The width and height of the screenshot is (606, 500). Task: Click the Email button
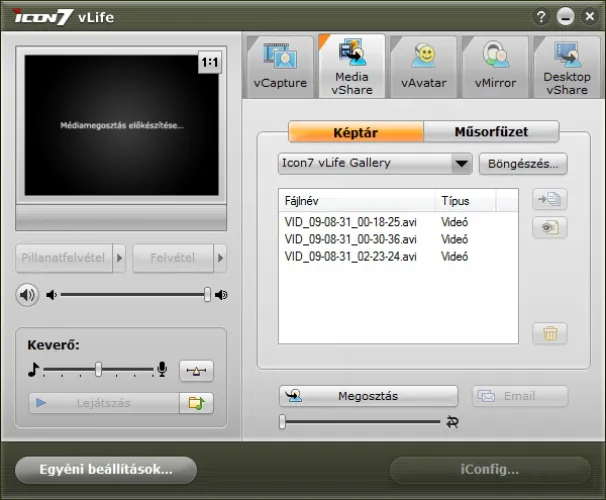520,396
